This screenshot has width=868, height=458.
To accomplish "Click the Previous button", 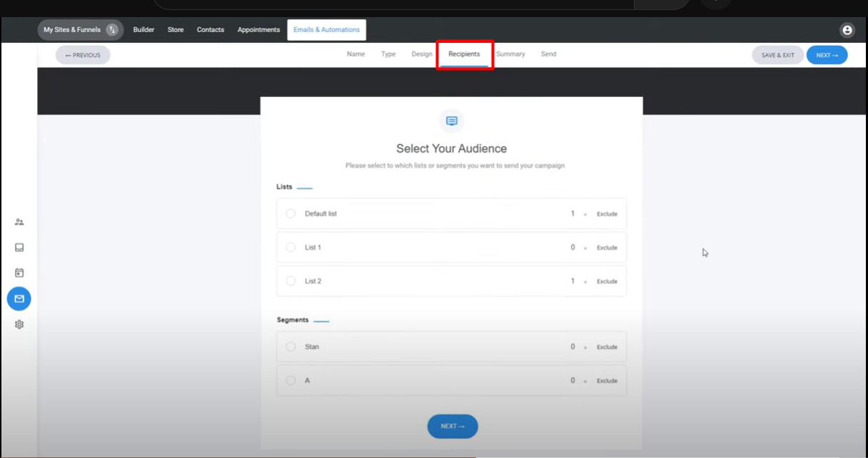I will point(83,55).
